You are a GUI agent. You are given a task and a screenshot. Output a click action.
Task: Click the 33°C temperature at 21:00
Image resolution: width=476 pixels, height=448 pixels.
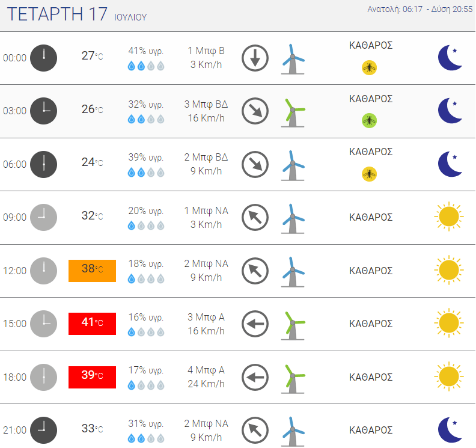(93, 429)
